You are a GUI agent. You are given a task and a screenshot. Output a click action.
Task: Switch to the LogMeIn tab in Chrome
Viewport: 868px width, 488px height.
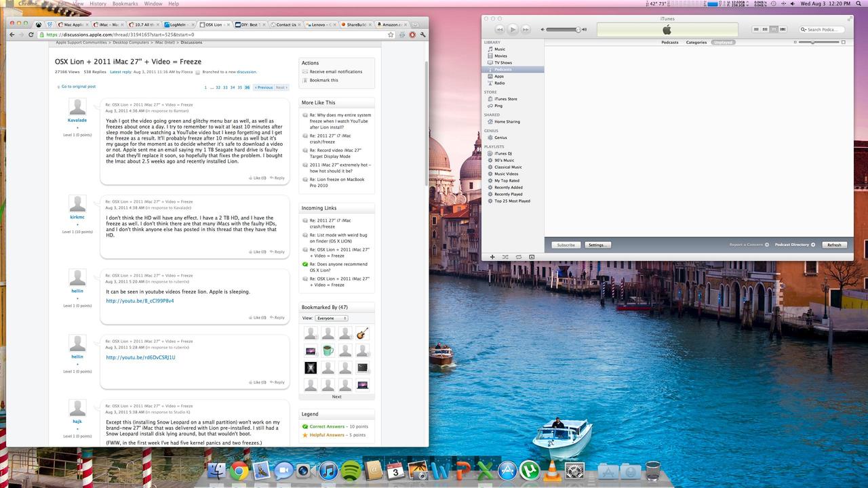tap(178, 24)
